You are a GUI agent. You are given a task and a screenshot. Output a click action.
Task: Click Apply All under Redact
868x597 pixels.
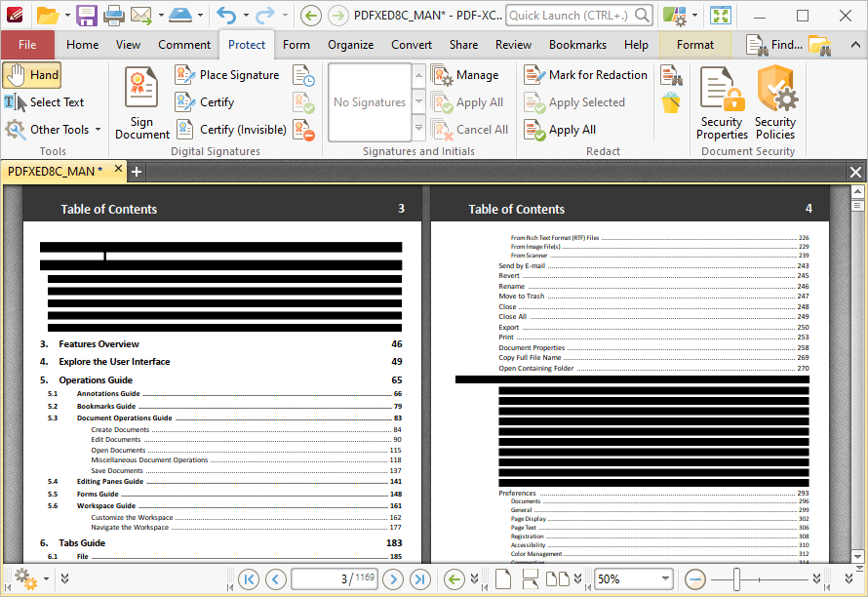pos(560,130)
